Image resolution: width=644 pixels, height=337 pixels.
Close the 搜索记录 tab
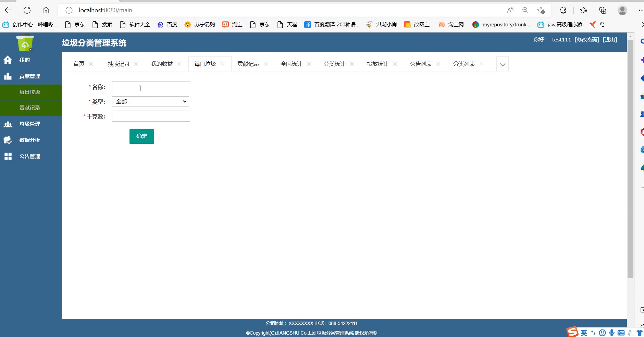coord(136,64)
